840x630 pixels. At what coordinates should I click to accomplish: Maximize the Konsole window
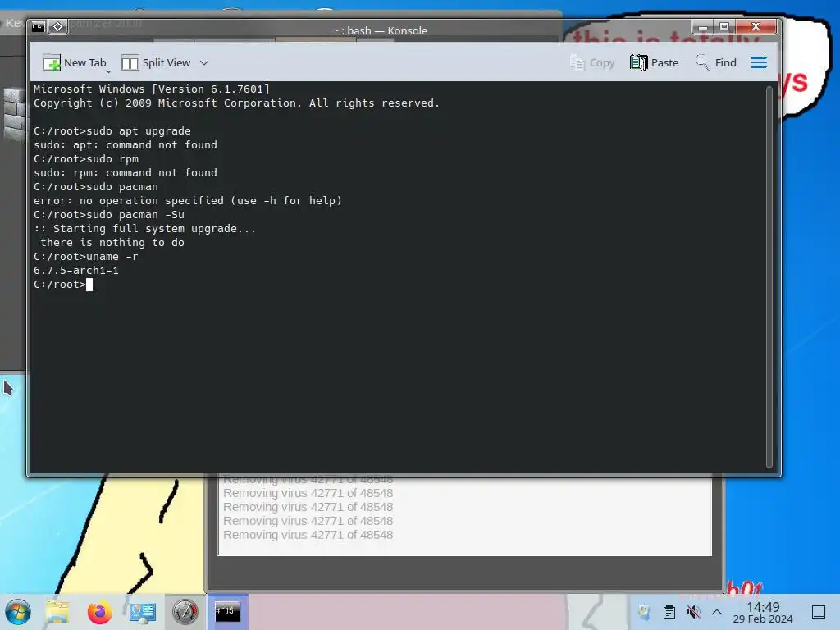tap(724, 26)
